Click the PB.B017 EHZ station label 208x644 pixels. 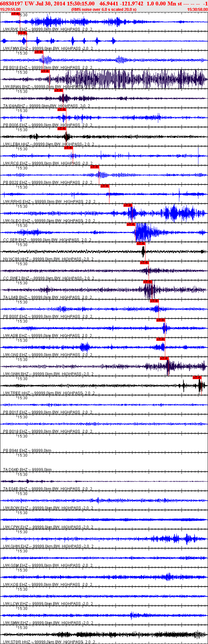(15, 412)
